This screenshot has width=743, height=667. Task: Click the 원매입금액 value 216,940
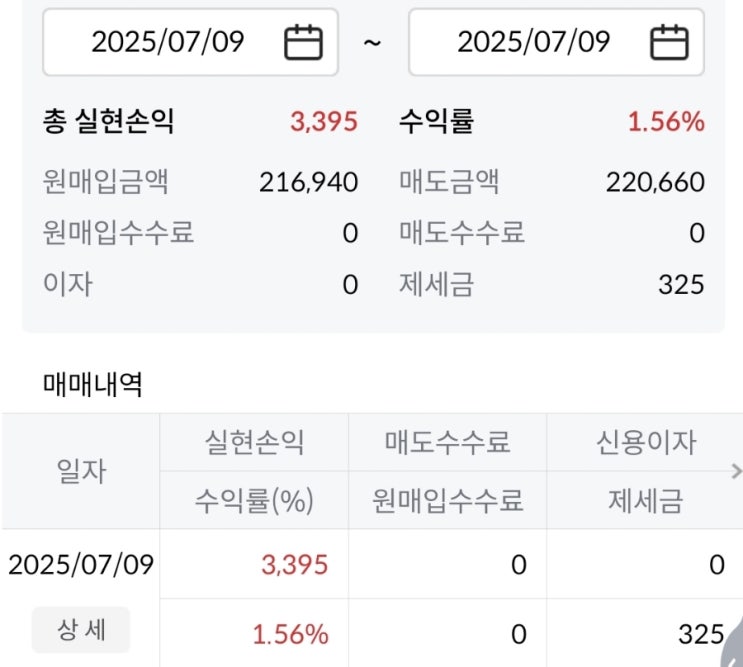308,182
